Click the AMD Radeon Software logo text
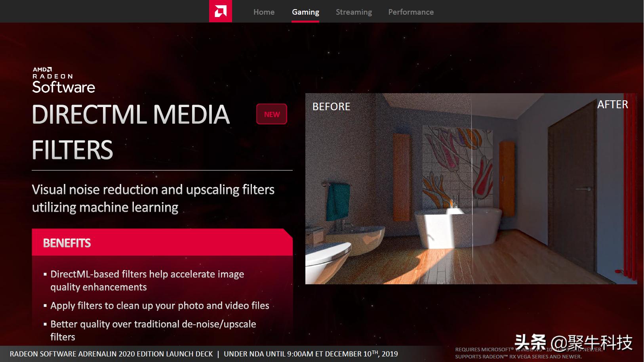 tap(63, 80)
